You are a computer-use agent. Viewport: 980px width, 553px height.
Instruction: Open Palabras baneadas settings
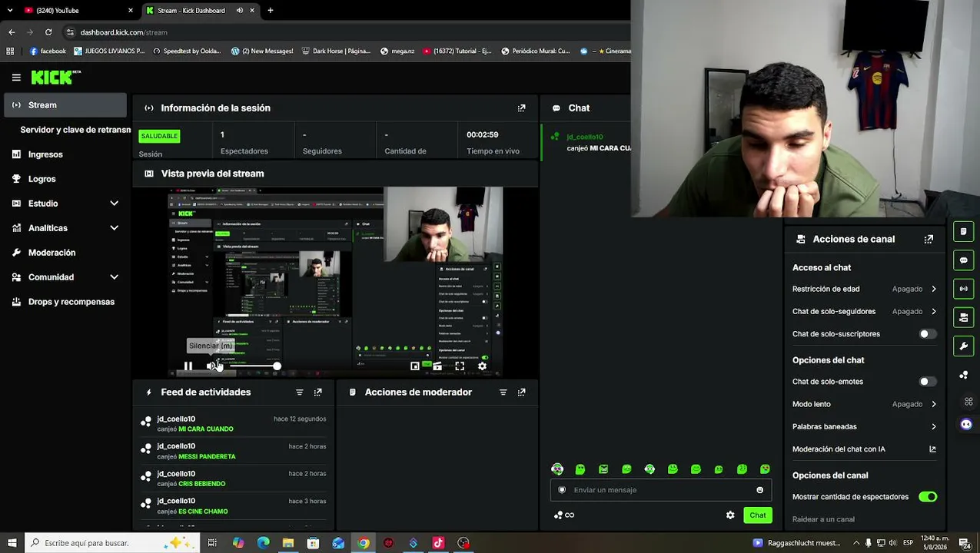pos(865,427)
